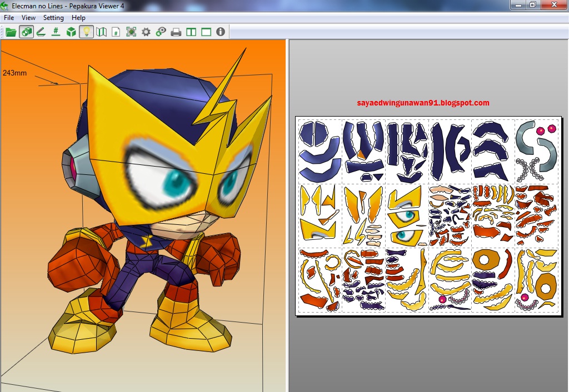The width and height of the screenshot is (569, 392).
Task: Click the sayaedwingunawan91.blogspot.com red text
Action: point(423,103)
